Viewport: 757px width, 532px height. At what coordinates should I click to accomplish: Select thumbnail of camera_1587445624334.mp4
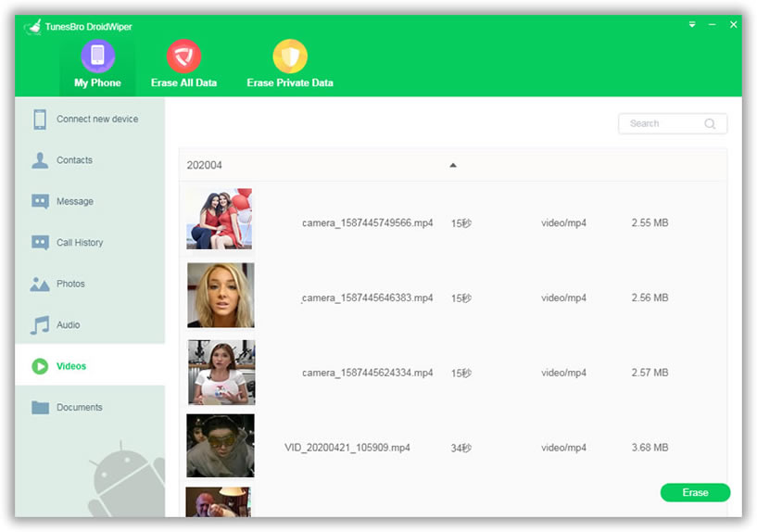click(x=221, y=373)
